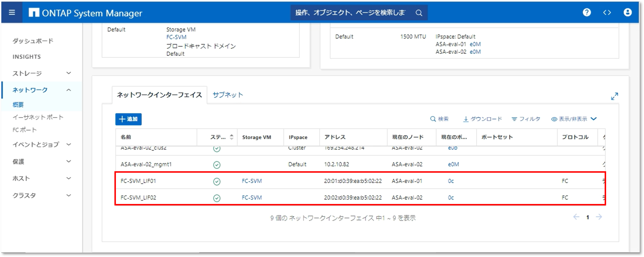Expand the ストレージ menu
The image size is (644, 257).
point(68,73)
